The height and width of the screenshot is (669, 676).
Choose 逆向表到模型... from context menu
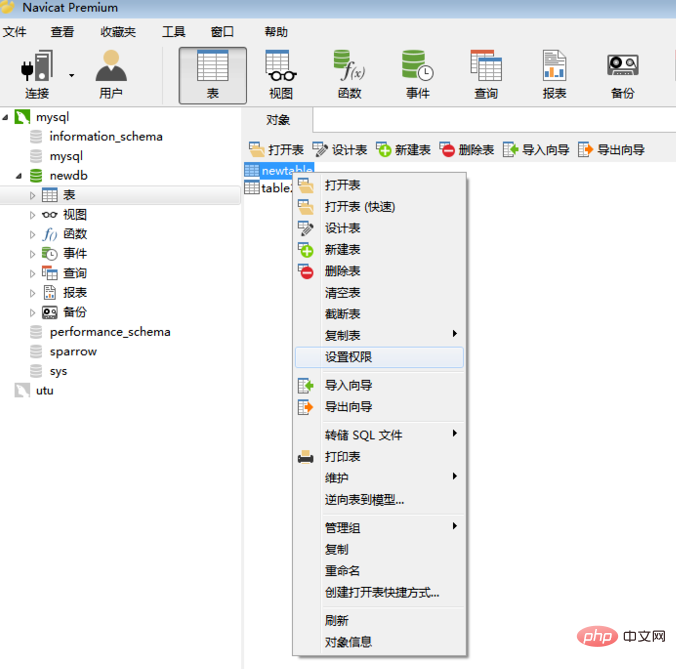[x=379, y=500]
